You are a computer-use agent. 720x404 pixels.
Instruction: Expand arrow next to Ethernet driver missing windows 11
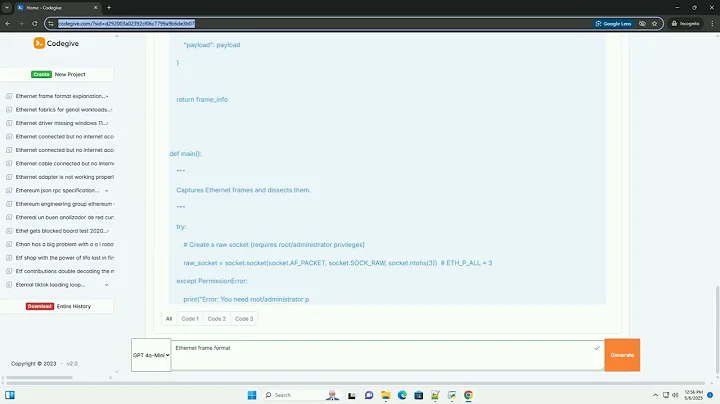(x=107, y=123)
